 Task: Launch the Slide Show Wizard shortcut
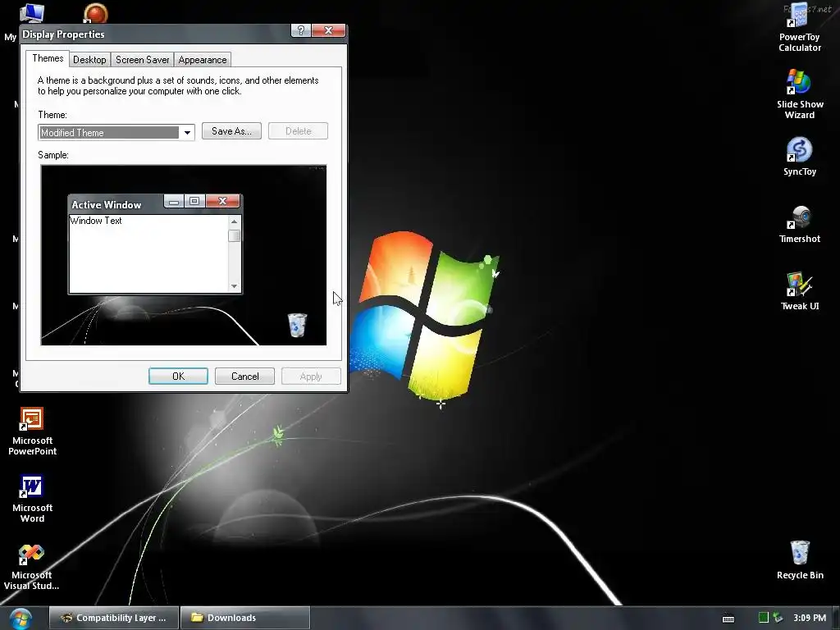(x=799, y=94)
